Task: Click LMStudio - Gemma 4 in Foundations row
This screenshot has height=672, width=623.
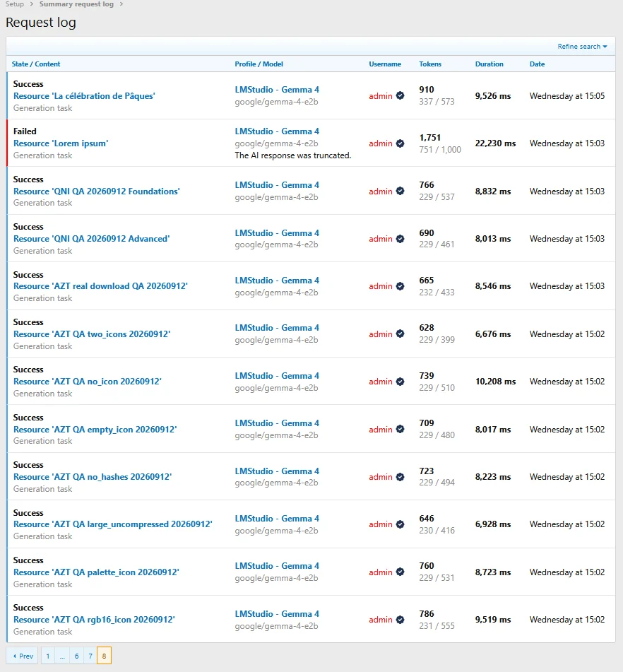Action: point(277,184)
